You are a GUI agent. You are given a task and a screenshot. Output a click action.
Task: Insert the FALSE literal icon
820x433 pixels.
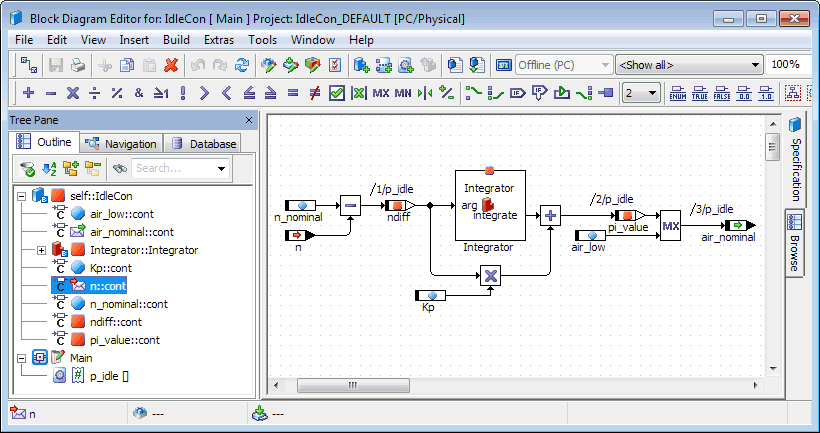pos(722,94)
